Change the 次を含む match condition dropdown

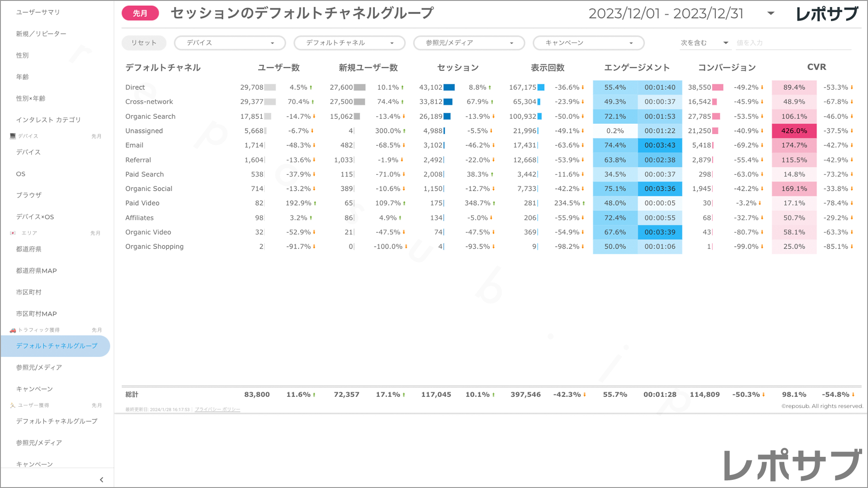point(704,43)
